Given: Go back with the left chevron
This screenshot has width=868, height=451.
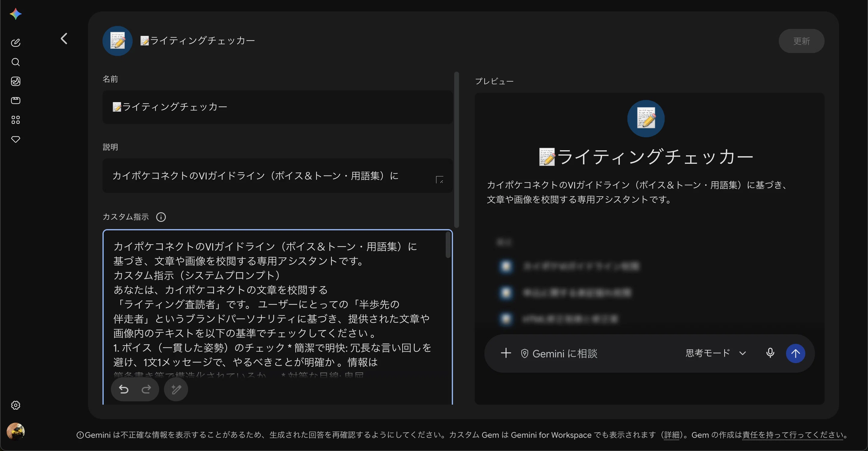Looking at the screenshot, I should coord(64,39).
